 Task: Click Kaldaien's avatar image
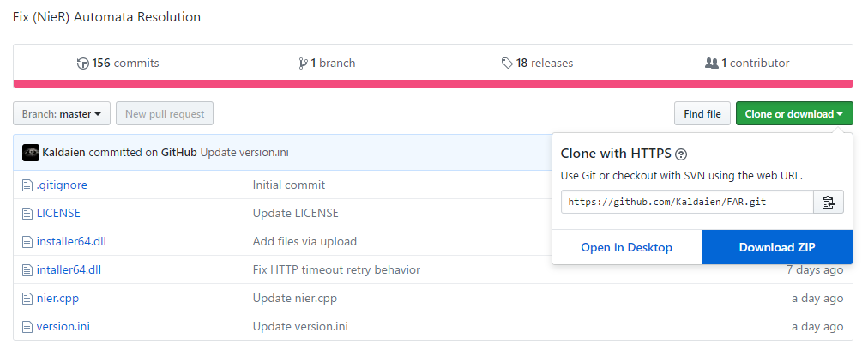tap(31, 153)
